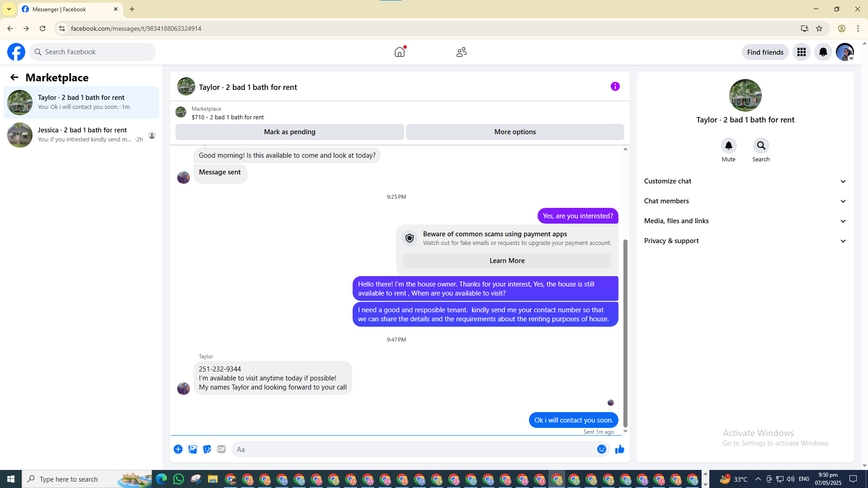This screenshot has width=868, height=488.
Task: Open the sticker picker icon
Action: (x=207, y=449)
